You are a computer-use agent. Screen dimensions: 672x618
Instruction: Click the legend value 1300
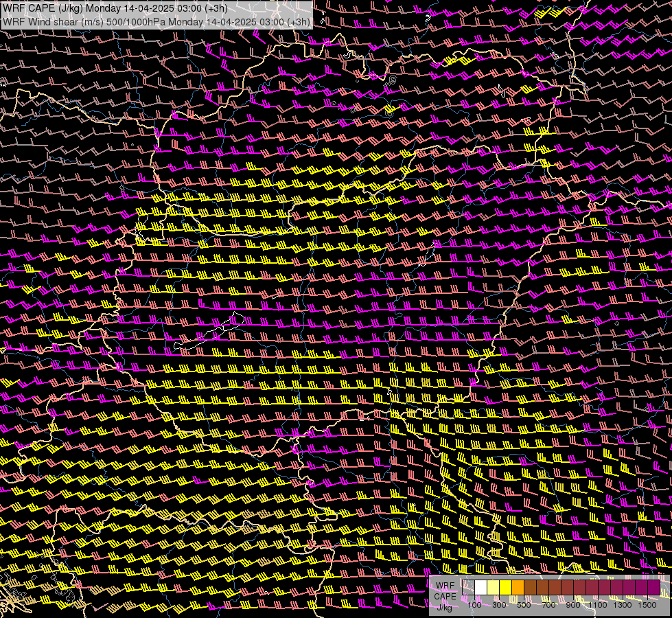(x=623, y=605)
